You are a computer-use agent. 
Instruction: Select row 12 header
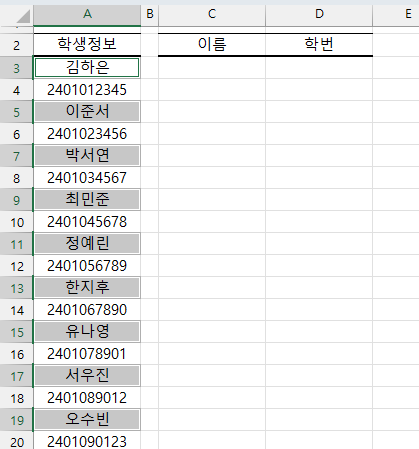pos(16,266)
